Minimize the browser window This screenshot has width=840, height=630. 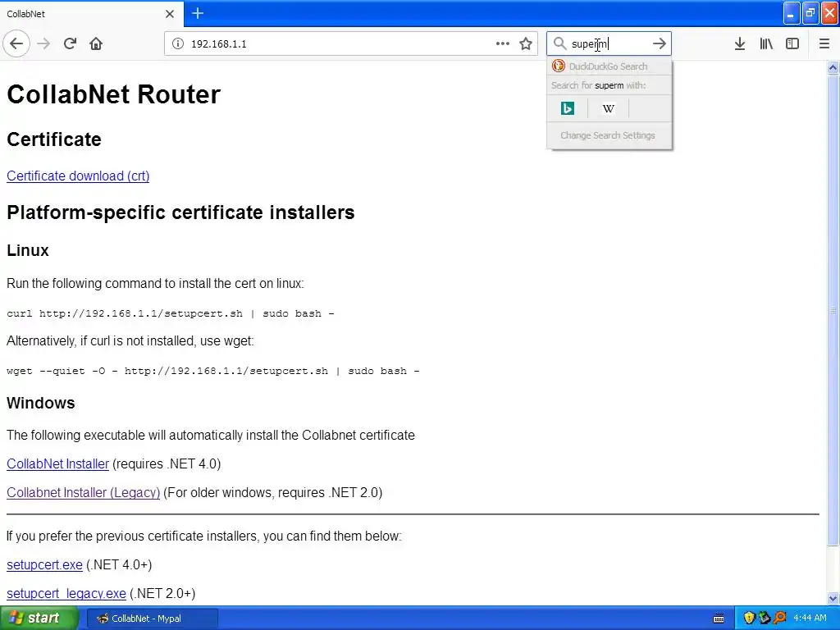coord(792,13)
